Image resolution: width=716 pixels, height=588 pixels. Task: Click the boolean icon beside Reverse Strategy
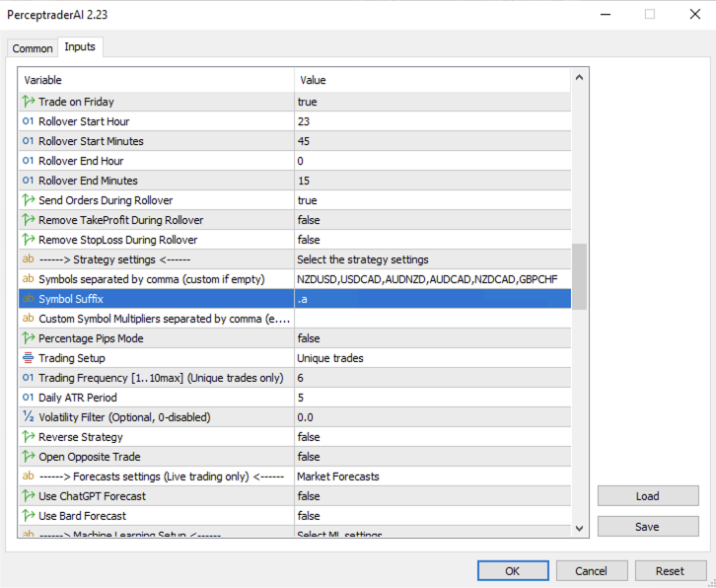point(29,437)
